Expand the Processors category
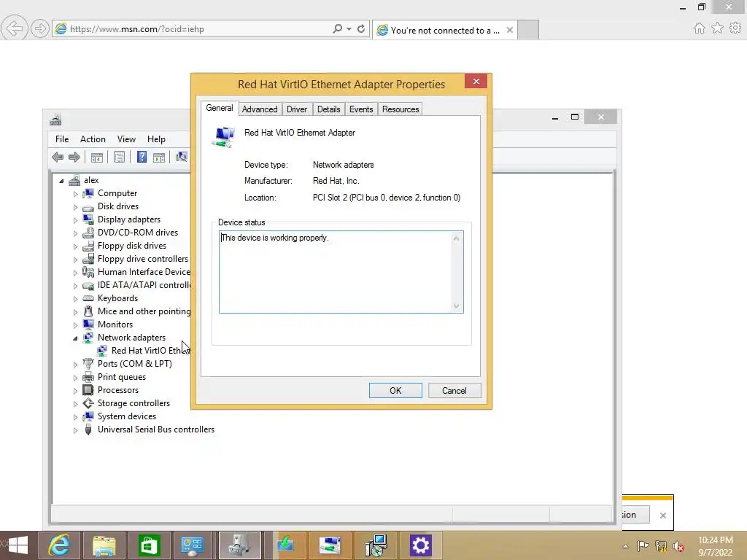 [x=75, y=391]
